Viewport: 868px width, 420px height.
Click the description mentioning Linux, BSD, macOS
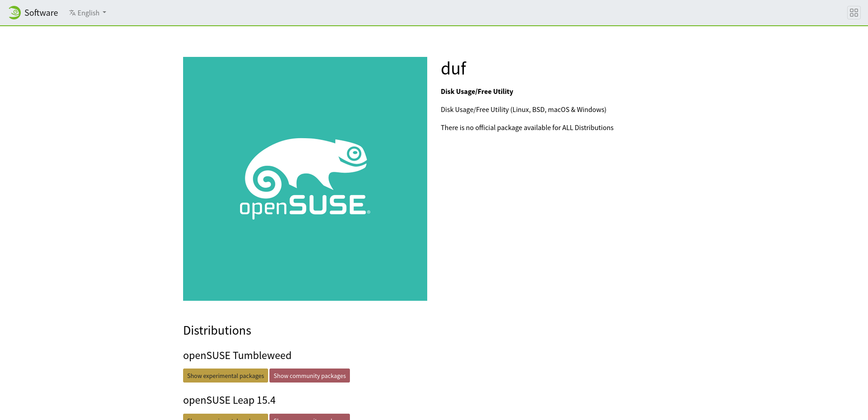tap(523, 110)
